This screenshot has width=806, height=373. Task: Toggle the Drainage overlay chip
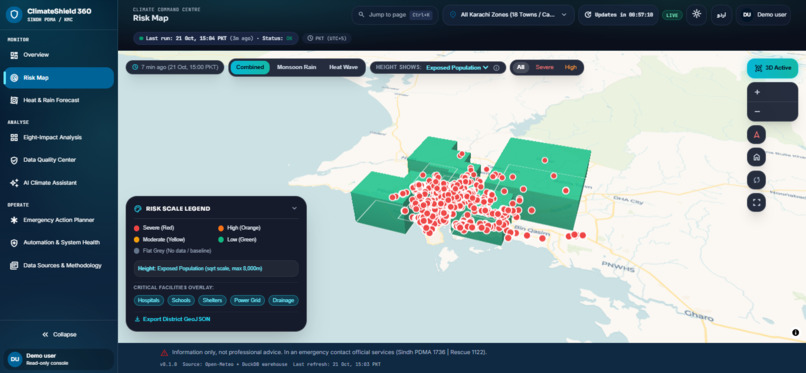(283, 300)
